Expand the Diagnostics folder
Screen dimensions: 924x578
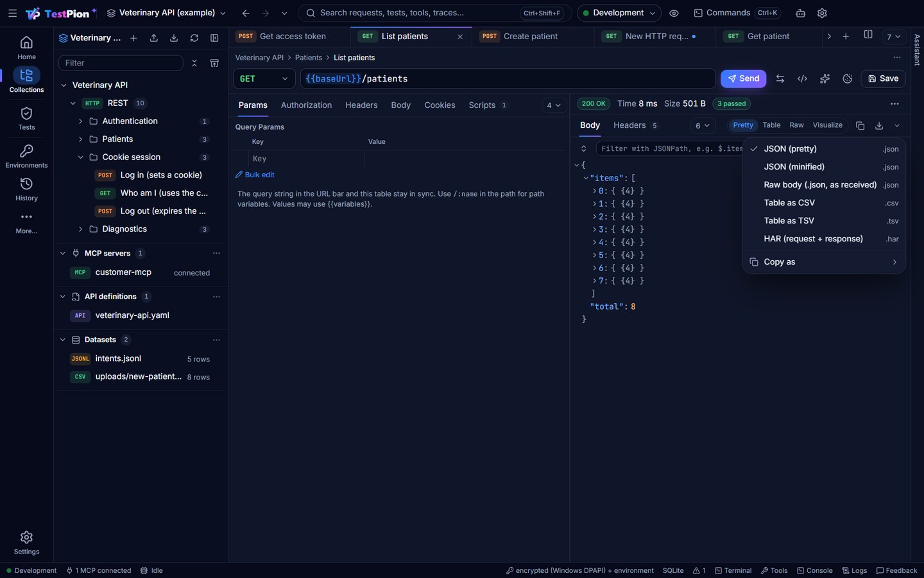pos(80,229)
